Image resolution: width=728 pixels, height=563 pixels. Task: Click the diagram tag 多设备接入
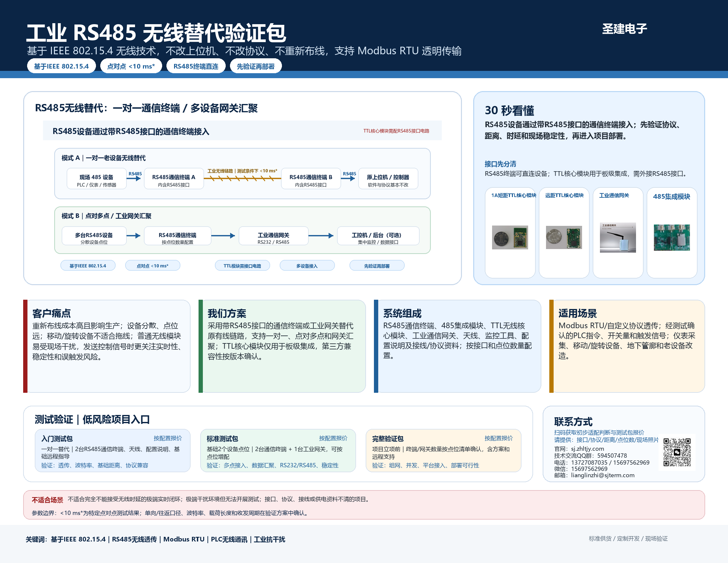coord(307,266)
